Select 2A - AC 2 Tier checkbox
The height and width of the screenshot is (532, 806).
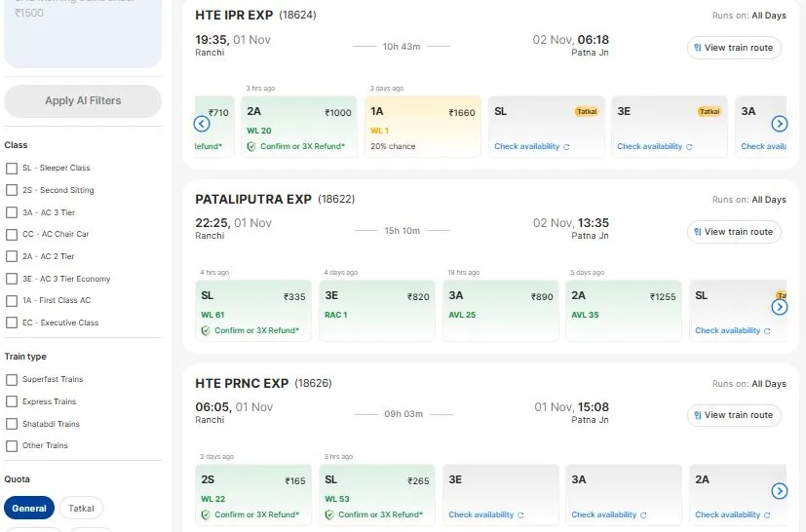click(12, 256)
